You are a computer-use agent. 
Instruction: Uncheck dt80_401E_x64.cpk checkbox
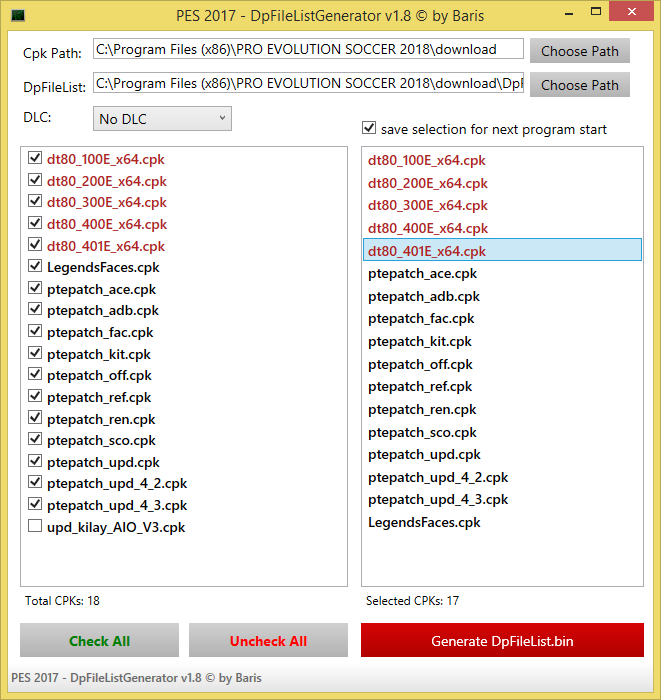point(35,245)
